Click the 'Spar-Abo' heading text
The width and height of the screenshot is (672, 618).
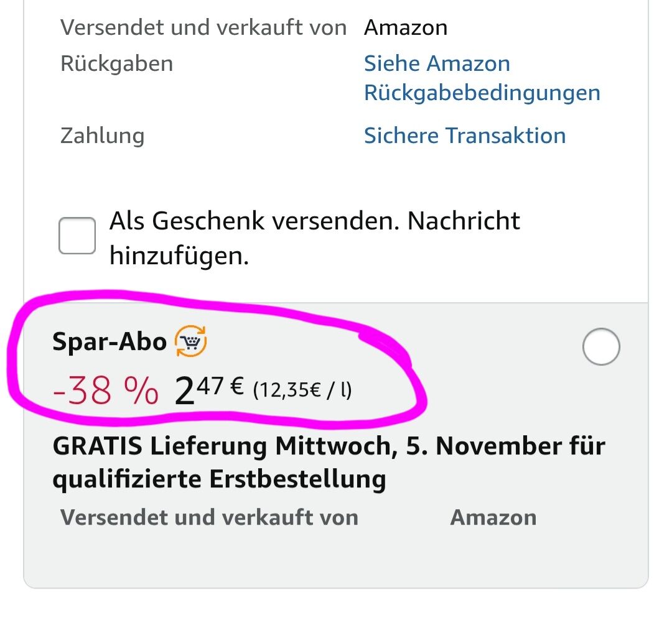(110, 342)
